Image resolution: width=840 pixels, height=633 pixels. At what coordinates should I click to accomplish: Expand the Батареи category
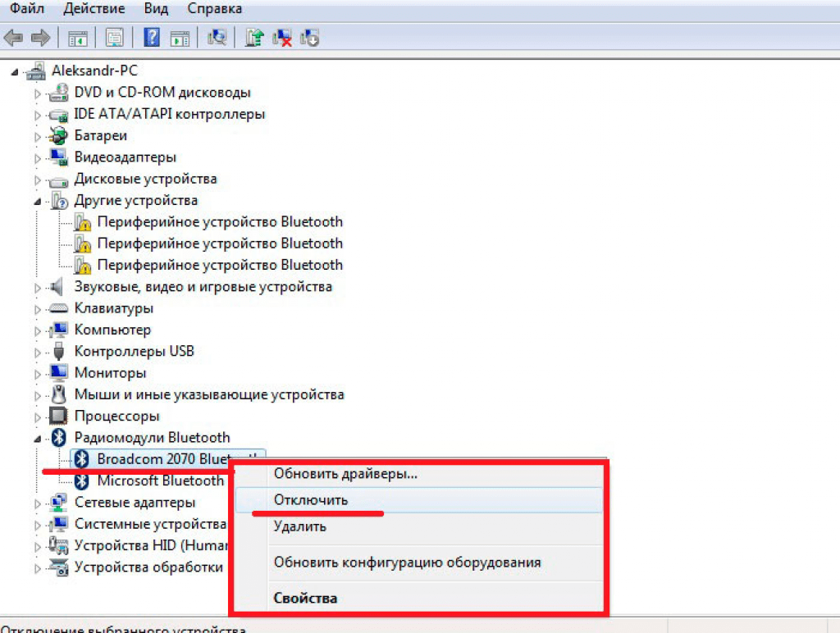tap(37, 137)
